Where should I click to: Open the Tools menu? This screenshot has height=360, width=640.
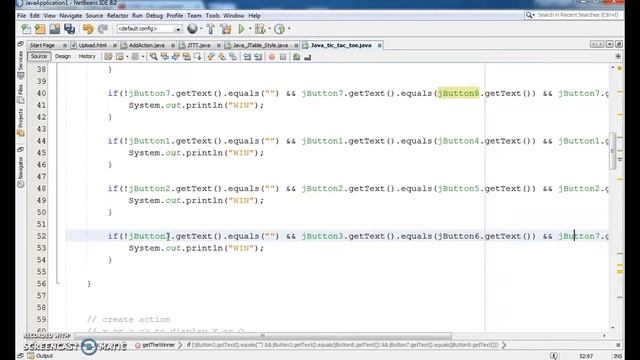tap(213, 16)
